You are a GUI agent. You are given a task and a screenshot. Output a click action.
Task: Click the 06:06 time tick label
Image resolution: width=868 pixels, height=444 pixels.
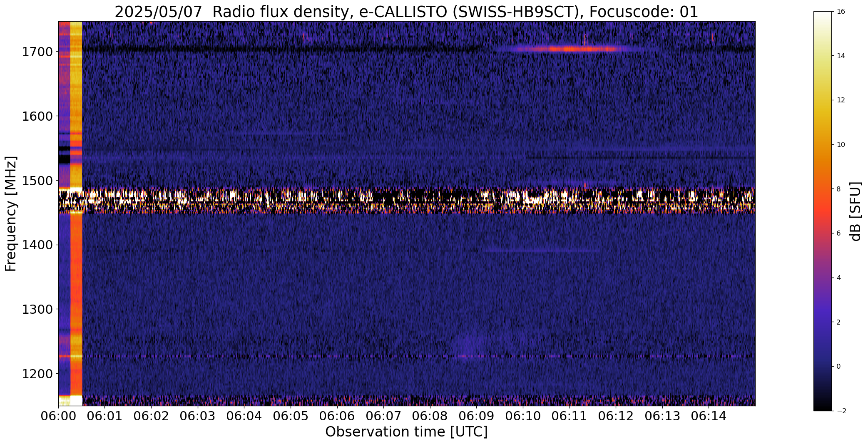(x=337, y=416)
